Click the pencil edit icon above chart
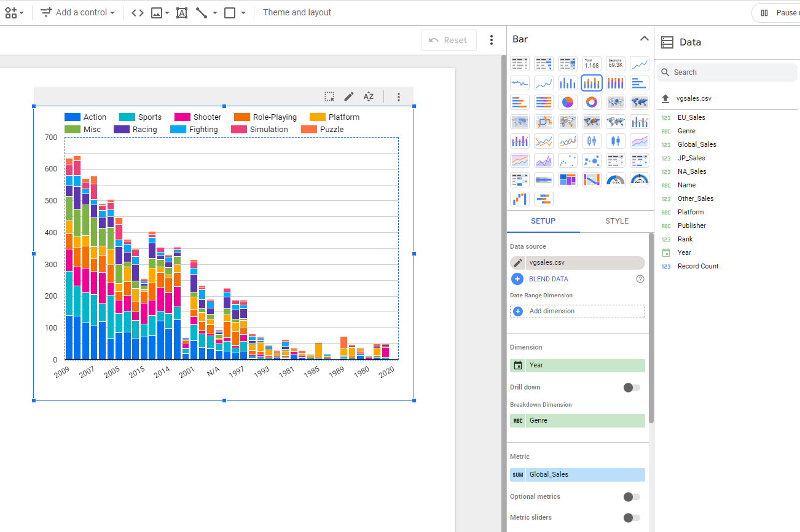Screen dimensions: 800x532 [349, 96]
